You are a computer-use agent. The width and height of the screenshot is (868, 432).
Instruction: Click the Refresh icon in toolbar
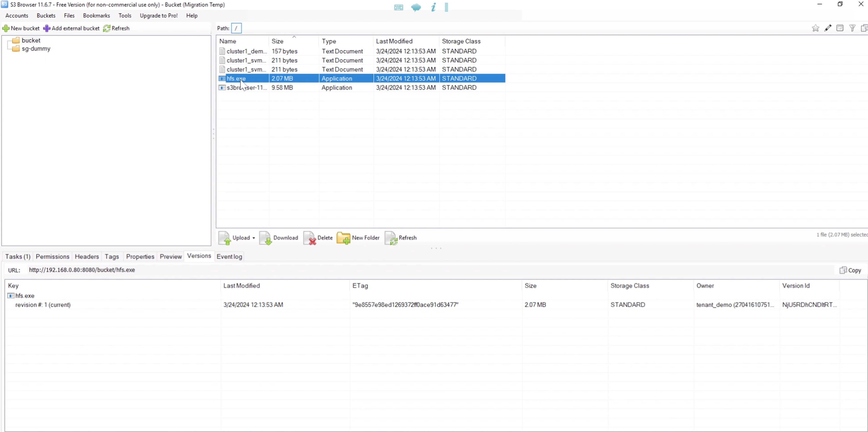pyautogui.click(x=107, y=28)
